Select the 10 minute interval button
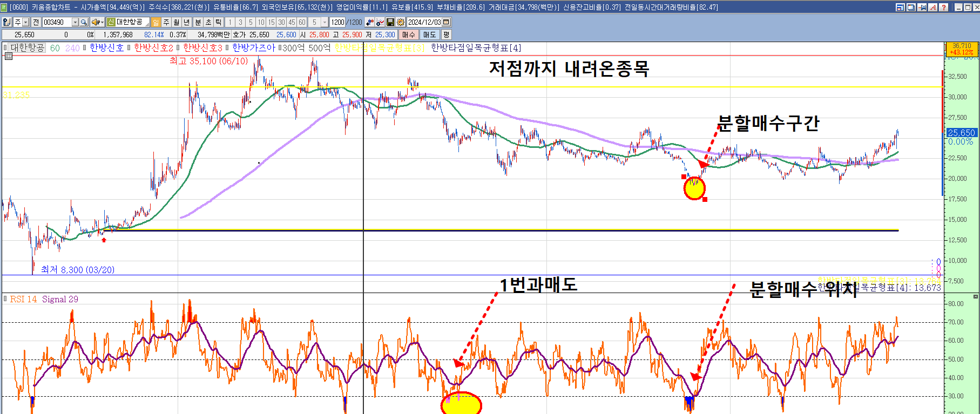980x414 pixels. point(261,22)
